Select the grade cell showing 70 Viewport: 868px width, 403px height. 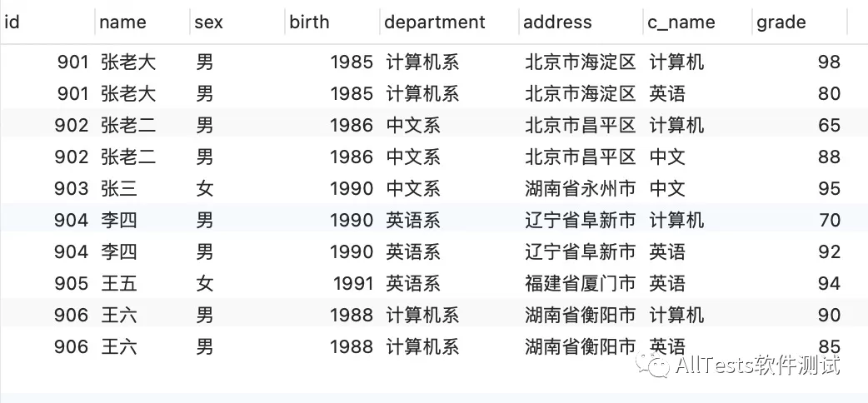click(829, 221)
